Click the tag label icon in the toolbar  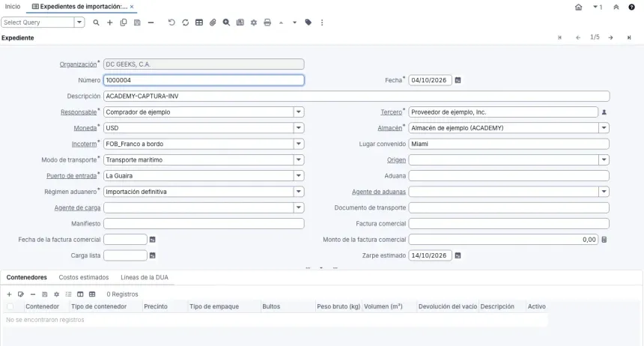point(309,22)
